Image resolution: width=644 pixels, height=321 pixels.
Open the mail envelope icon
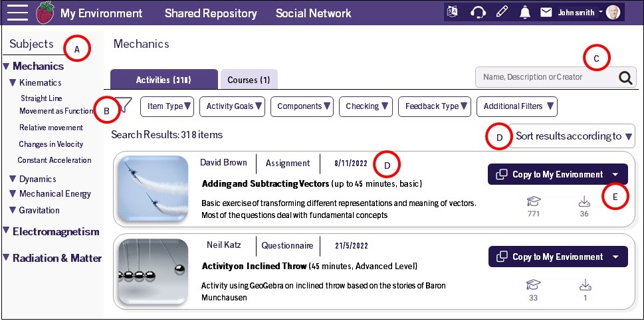546,13
